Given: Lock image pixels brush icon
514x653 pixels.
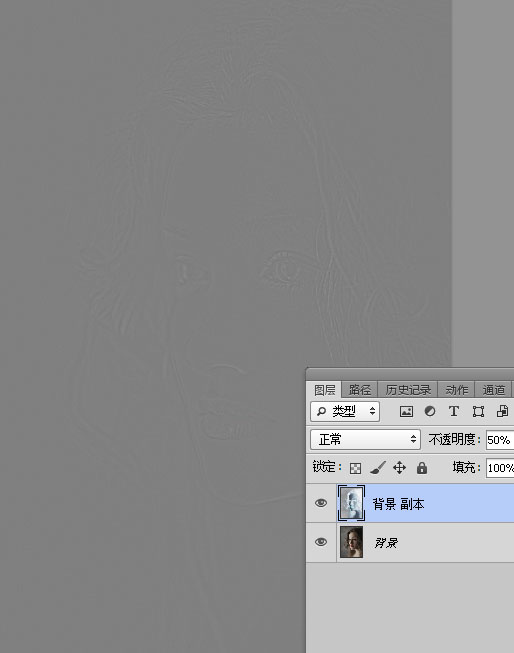Looking at the screenshot, I should (x=378, y=468).
